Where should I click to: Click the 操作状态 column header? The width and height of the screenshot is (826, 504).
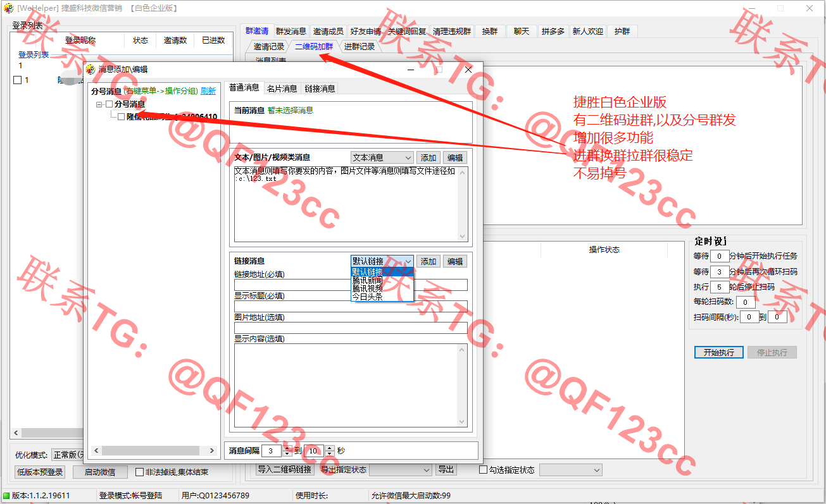[x=604, y=250]
